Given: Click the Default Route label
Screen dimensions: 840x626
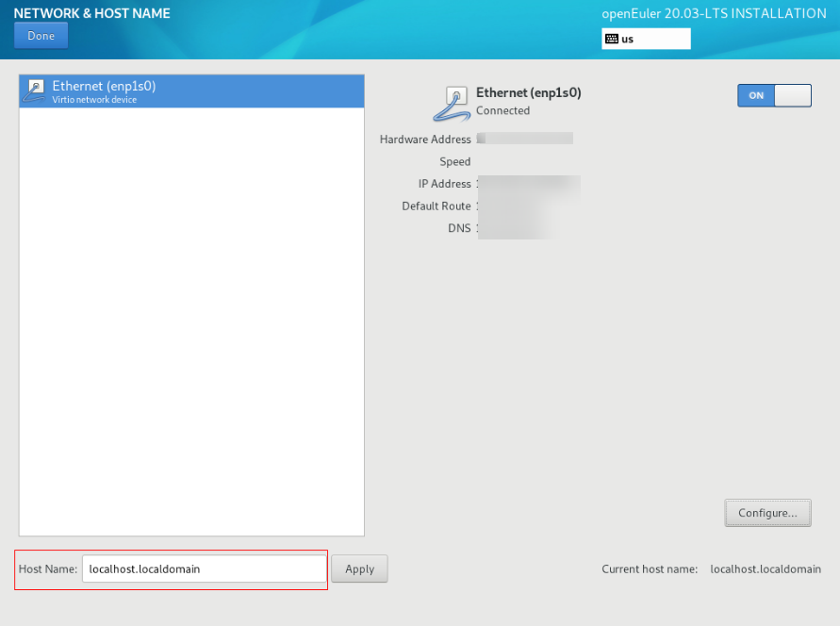Looking at the screenshot, I should (x=436, y=206).
